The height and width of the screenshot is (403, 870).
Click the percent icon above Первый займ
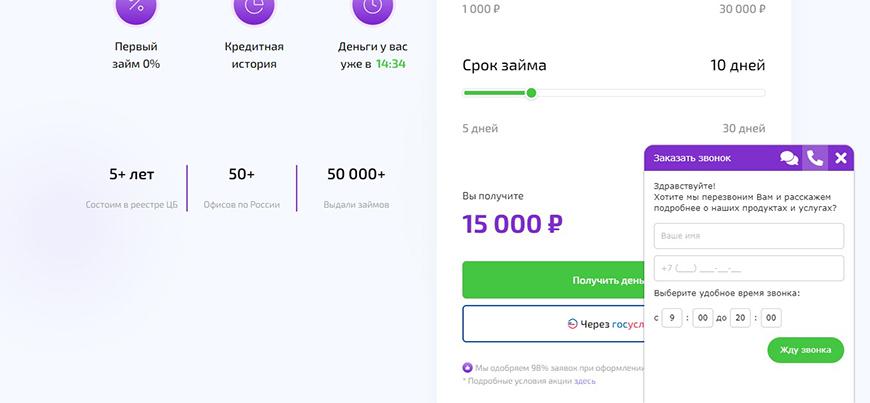pos(136,8)
